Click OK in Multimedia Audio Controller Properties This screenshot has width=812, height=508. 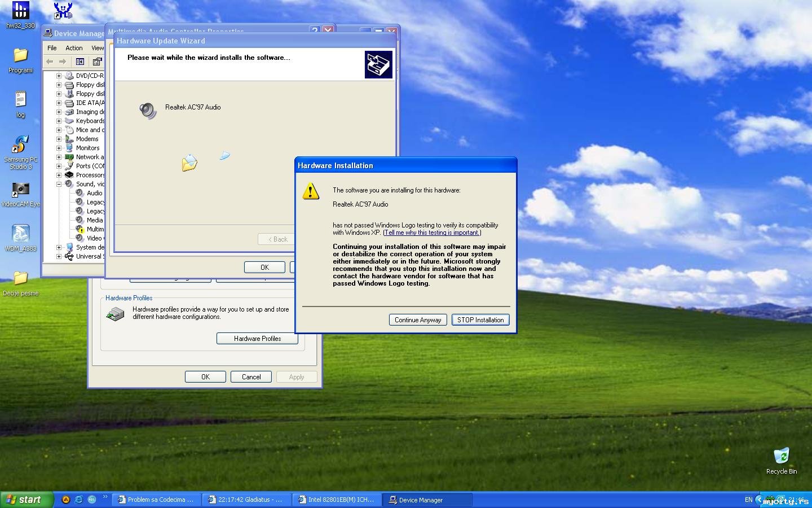pyautogui.click(x=264, y=268)
